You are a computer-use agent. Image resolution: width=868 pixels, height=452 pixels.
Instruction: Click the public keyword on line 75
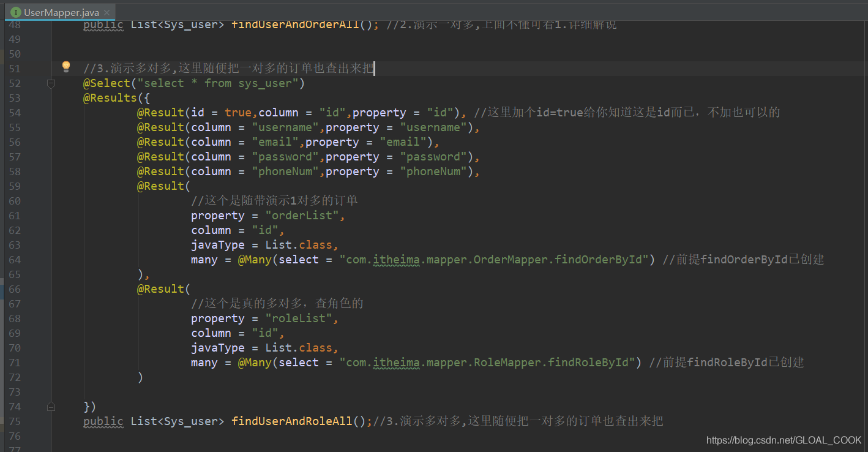[103, 421]
